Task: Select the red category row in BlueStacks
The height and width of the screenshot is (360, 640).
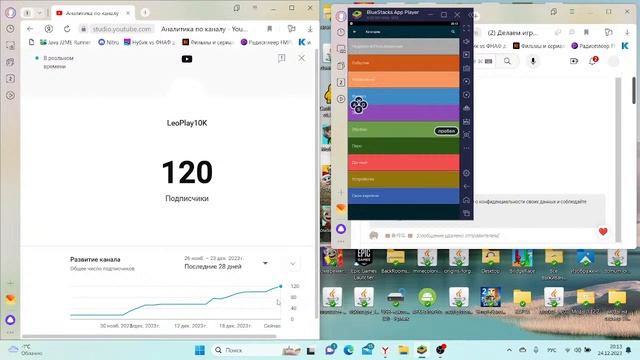Action: pos(403,162)
